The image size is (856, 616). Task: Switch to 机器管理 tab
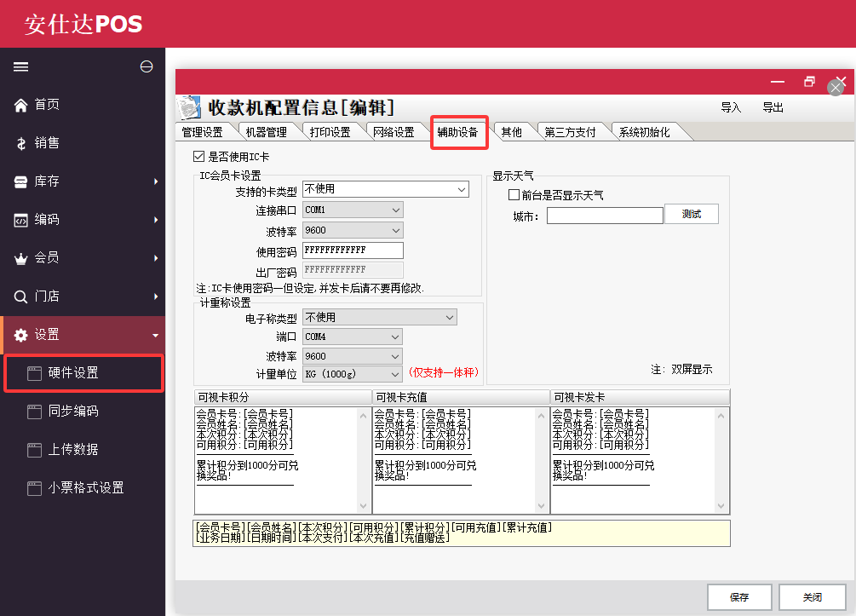[x=267, y=132]
